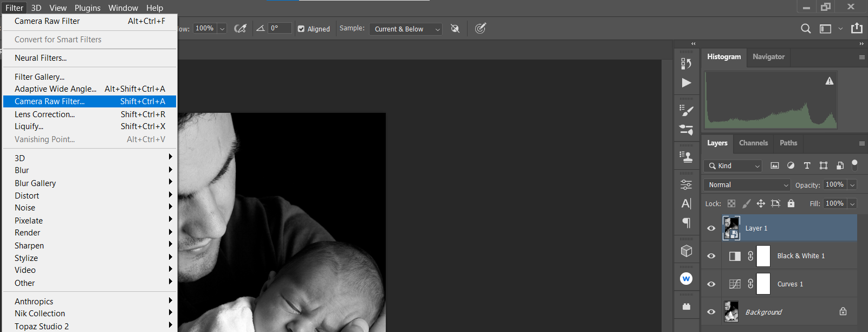Filter layers by type (T) icon

pyautogui.click(x=807, y=165)
